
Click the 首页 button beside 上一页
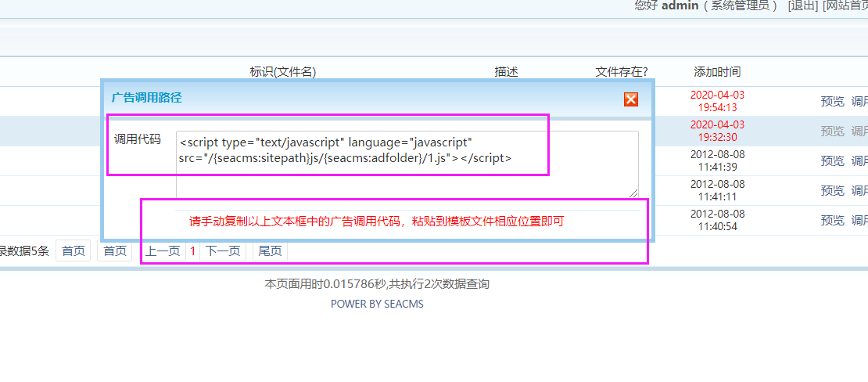click(x=115, y=251)
